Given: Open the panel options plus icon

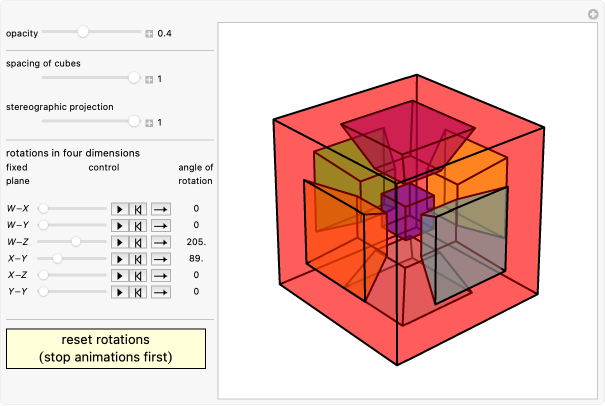Looking at the screenshot, I should [593, 14].
